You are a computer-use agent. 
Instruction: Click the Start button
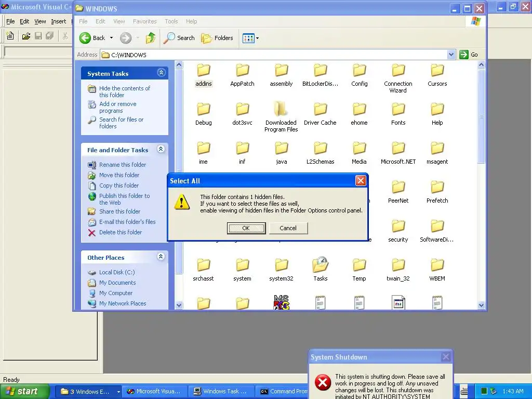[24, 392]
